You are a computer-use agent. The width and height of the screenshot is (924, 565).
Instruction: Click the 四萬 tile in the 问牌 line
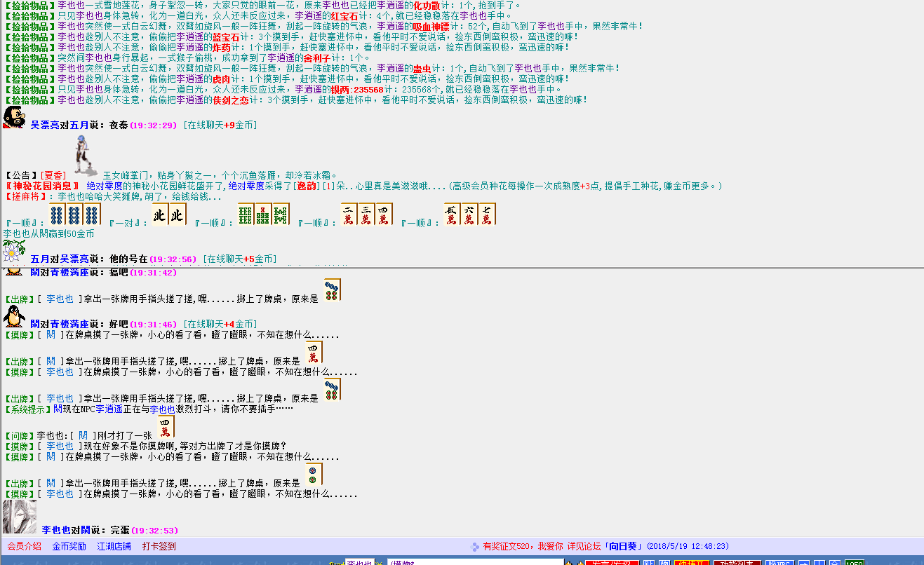coord(166,426)
